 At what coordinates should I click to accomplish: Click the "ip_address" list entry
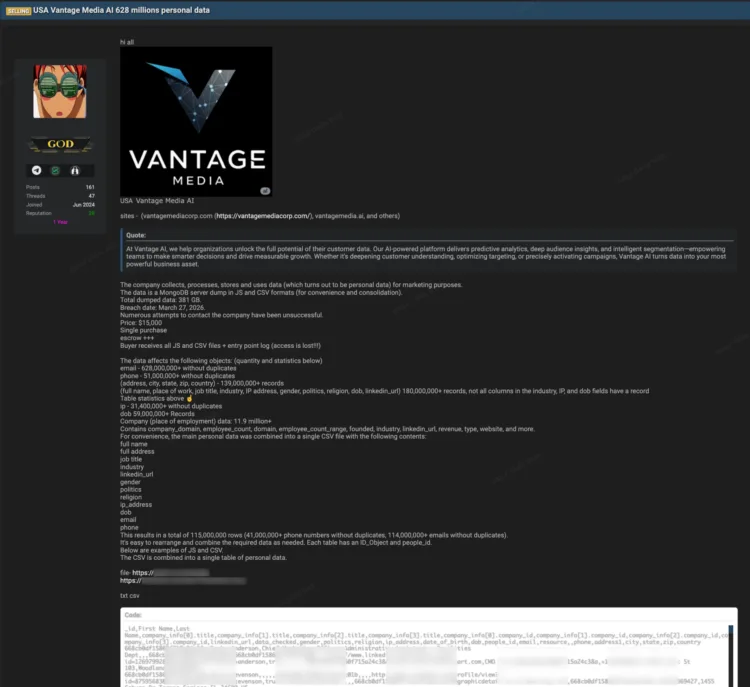pyautogui.click(x=136, y=505)
